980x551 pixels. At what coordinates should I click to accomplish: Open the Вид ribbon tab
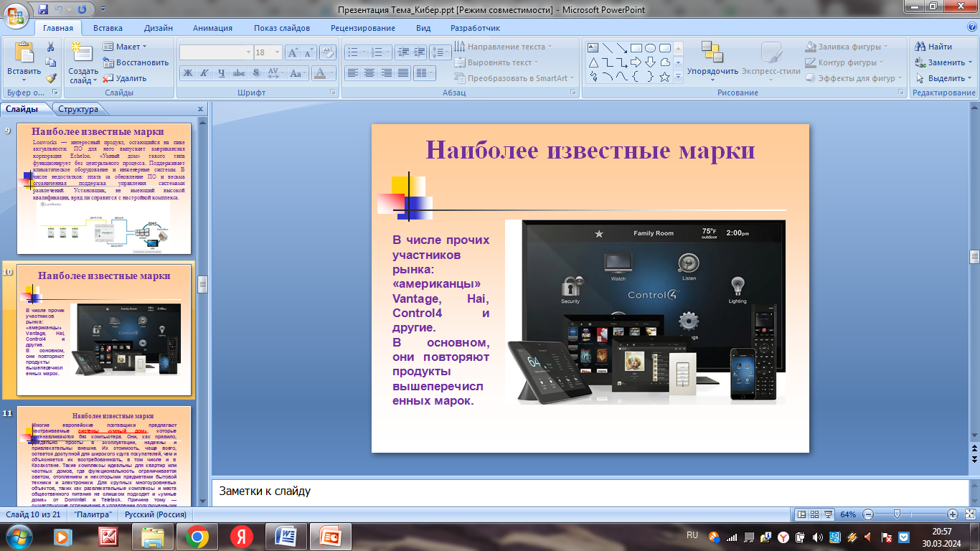pyautogui.click(x=423, y=28)
